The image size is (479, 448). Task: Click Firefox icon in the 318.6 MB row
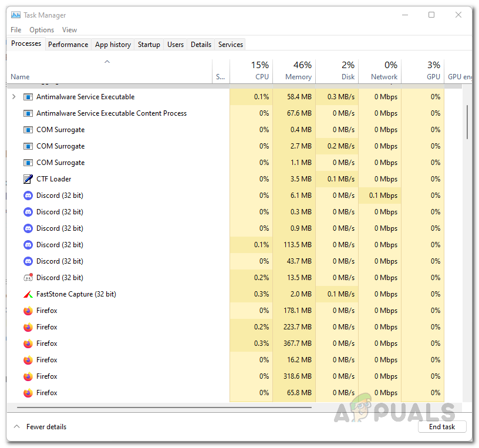[28, 376]
